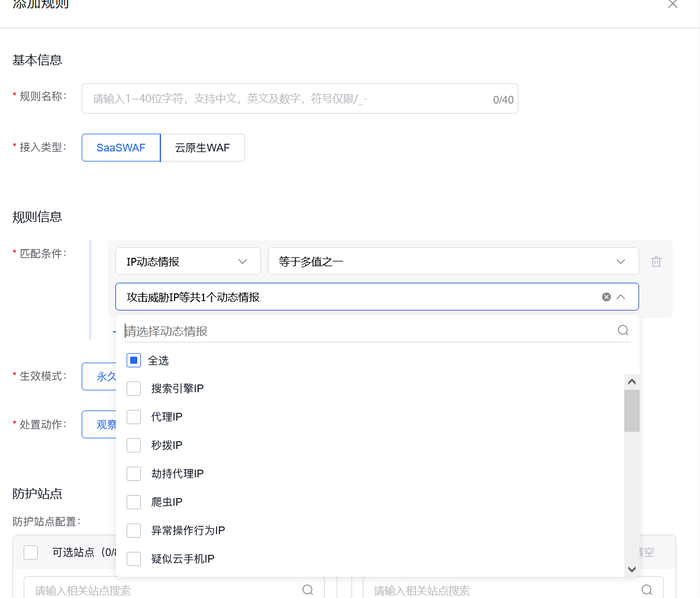700x598 pixels.
Task: Click the 永久 effective mode button
Action: pyautogui.click(x=105, y=376)
